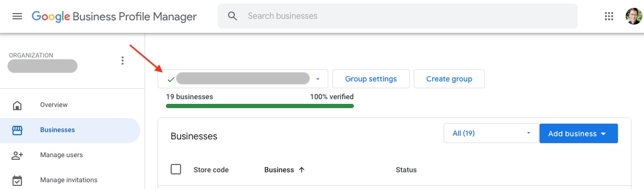
Task: Click the Manage invitations calendar icon
Action: pos(17,181)
